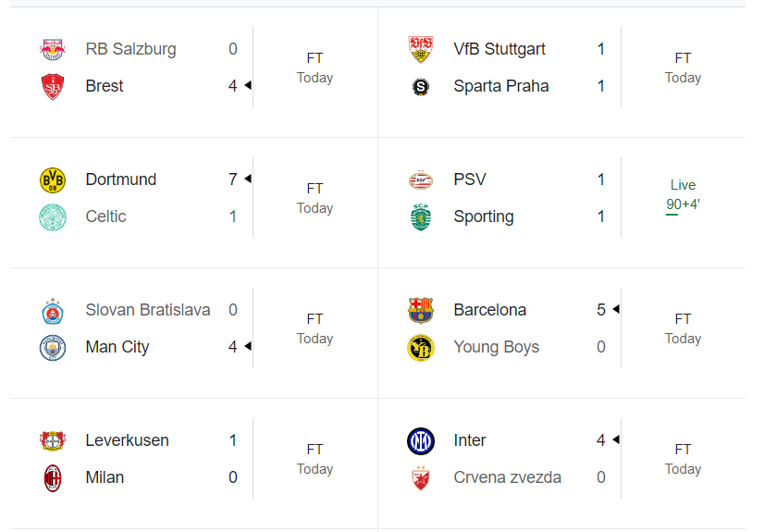Click Dortmund's score of 7

click(233, 179)
